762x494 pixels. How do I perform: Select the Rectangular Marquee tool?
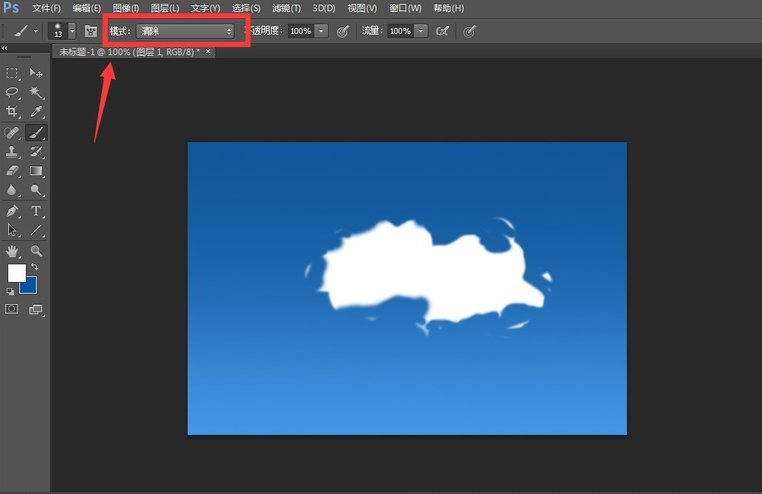tap(13, 73)
